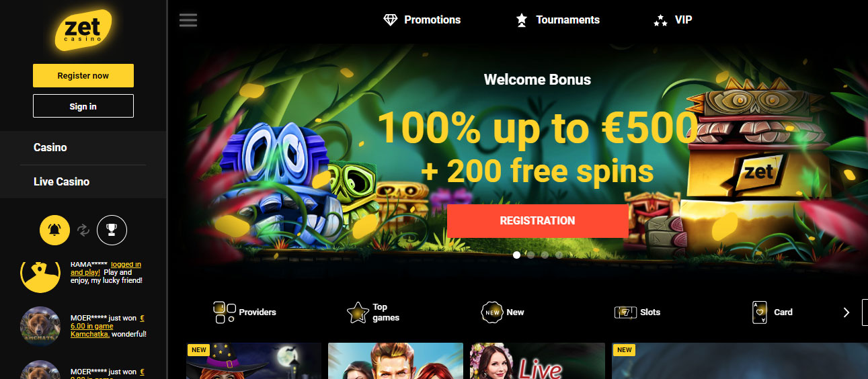Click the refresh arrows icon between bell and trophy

pos(83,230)
